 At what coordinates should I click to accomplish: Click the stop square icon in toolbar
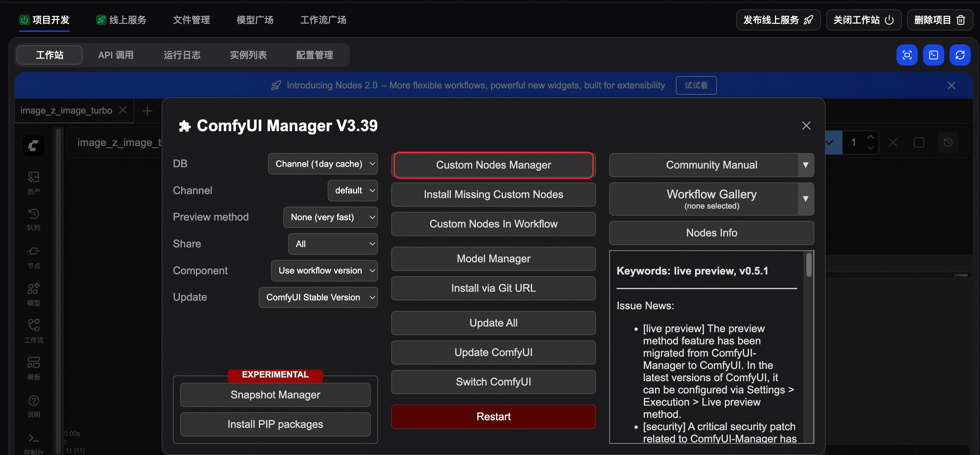point(919,142)
